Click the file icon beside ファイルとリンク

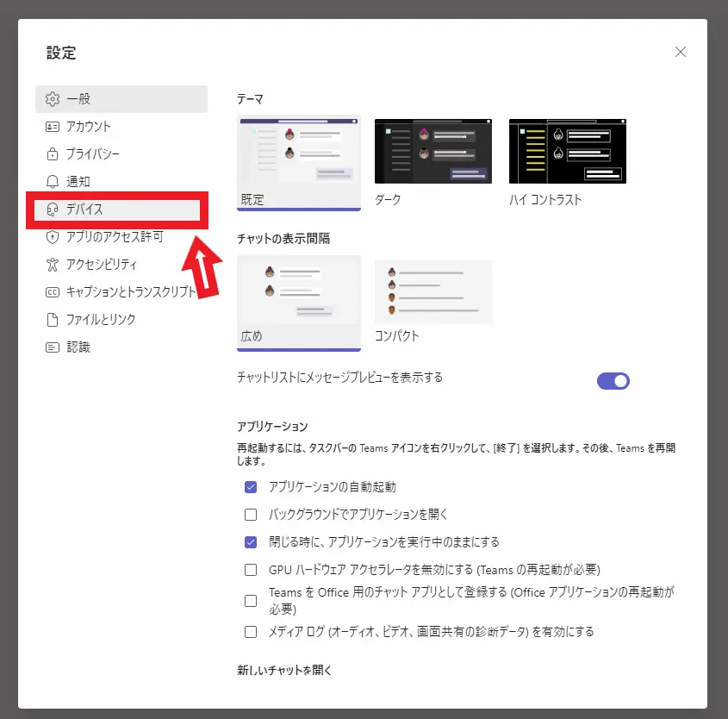pos(53,320)
